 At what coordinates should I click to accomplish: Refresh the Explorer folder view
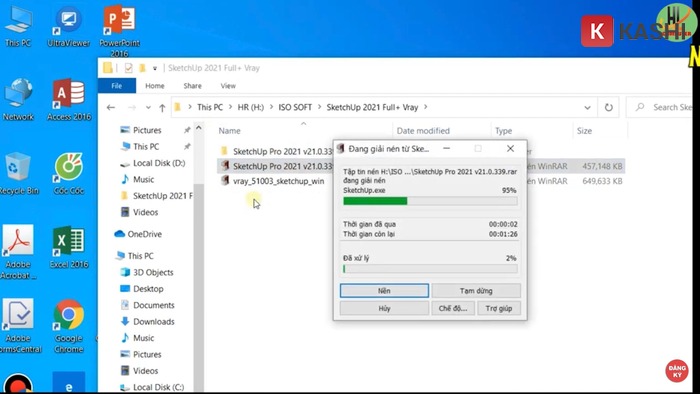[x=608, y=108]
